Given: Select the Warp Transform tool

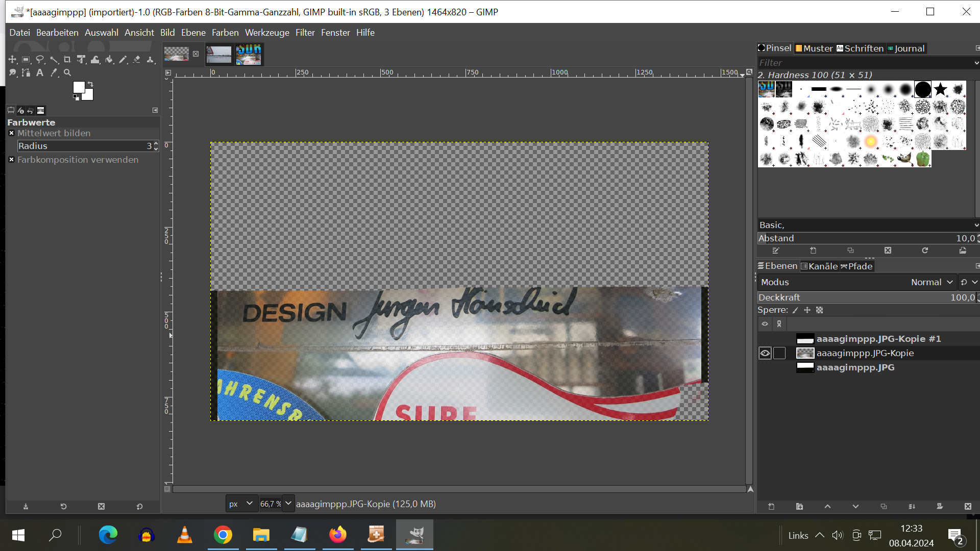Looking at the screenshot, I should tap(95, 60).
